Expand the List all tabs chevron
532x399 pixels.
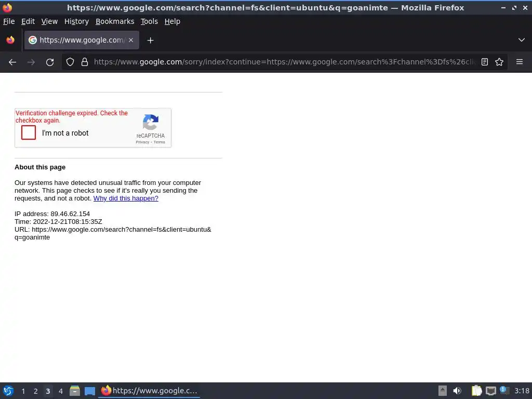pos(522,40)
